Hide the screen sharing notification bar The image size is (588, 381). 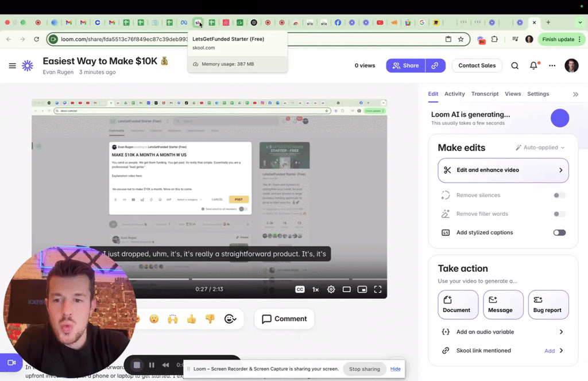pos(395,368)
